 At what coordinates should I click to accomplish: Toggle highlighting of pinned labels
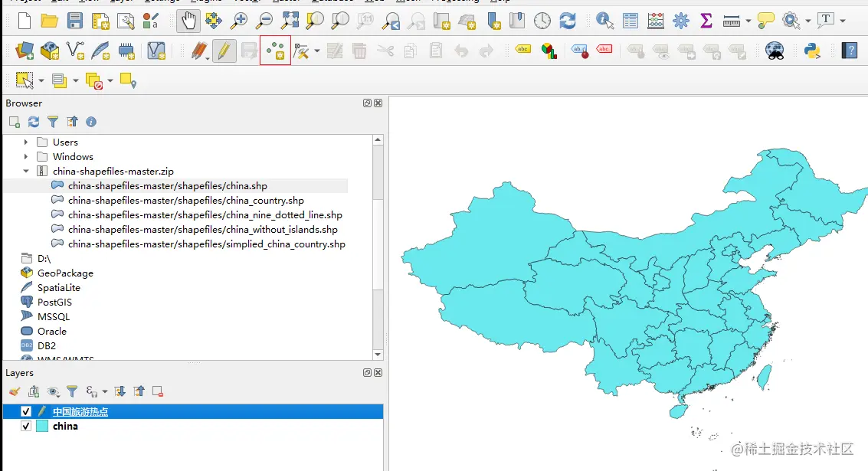click(x=579, y=51)
